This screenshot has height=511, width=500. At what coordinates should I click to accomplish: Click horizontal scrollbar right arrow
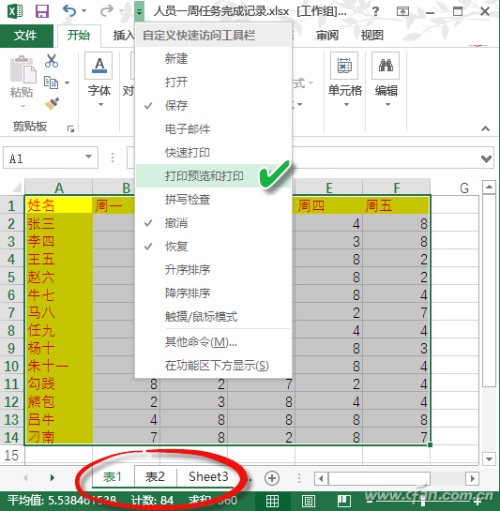(472, 479)
